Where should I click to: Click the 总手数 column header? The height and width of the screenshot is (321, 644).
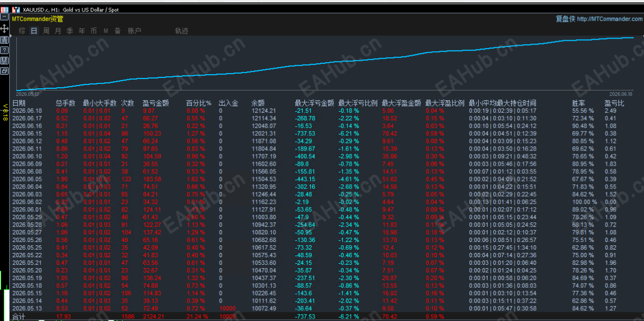(65, 103)
